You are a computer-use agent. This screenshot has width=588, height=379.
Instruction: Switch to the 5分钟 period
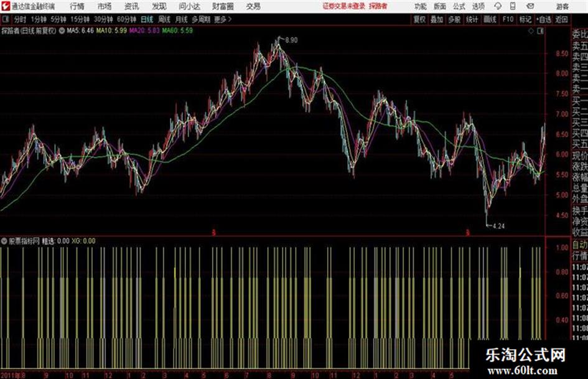click(58, 19)
